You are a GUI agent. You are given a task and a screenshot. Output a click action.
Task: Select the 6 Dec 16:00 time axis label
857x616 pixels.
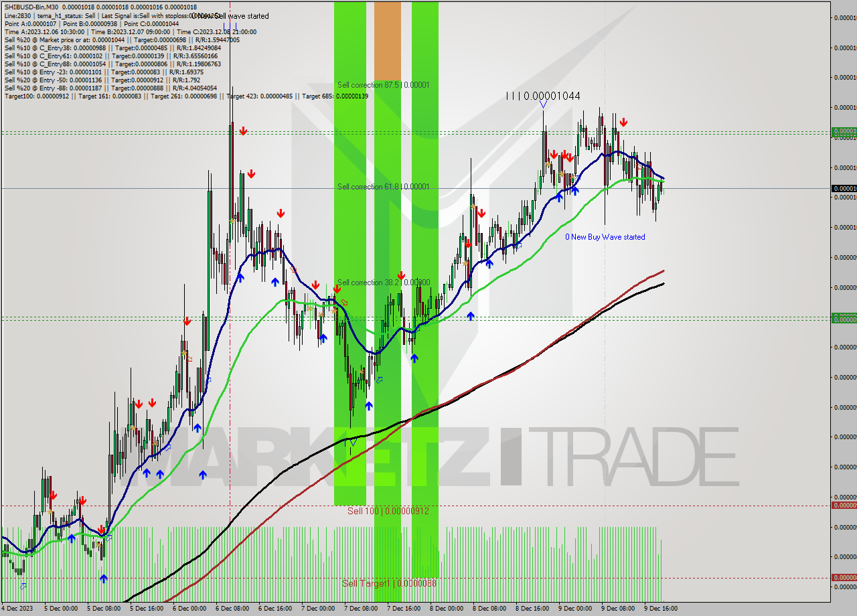pos(275,609)
